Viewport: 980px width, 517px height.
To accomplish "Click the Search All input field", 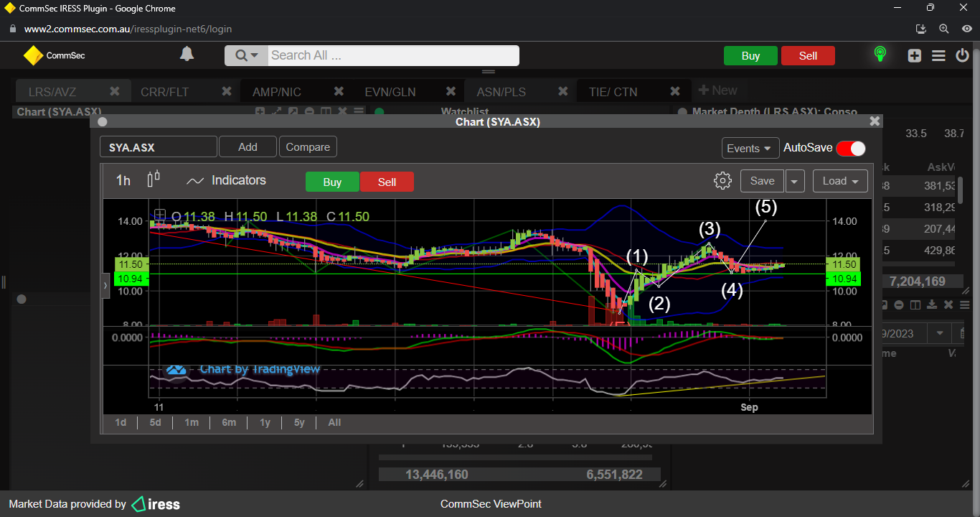I will coord(393,55).
